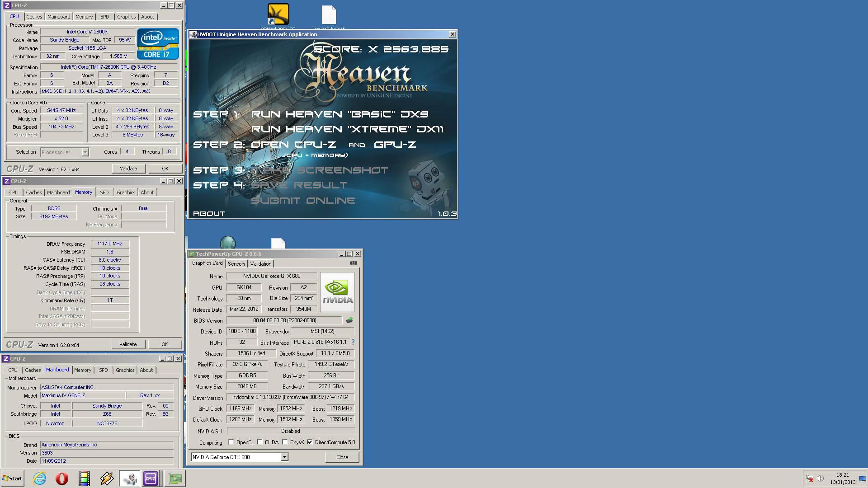
Task: Switch to the HWBOT Heaven taskbar button
Action: (x=130, y=478)
